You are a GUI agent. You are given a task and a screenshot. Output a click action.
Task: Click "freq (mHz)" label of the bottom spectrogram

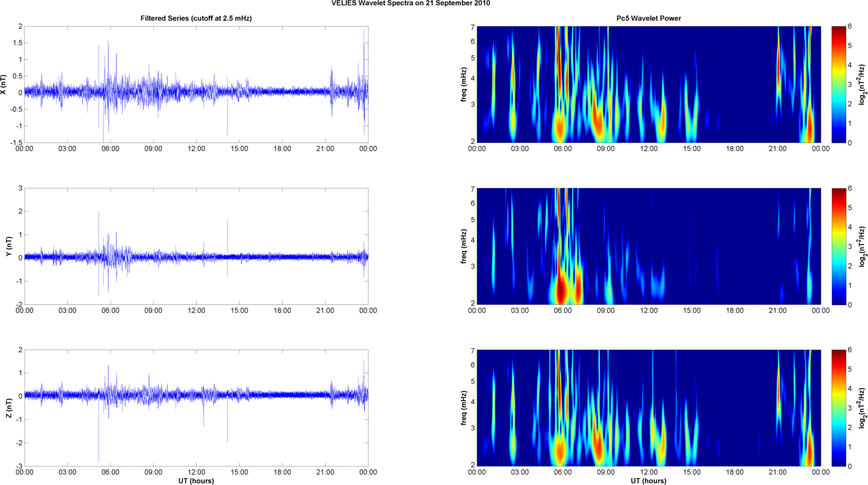click(x=464, y=408)
